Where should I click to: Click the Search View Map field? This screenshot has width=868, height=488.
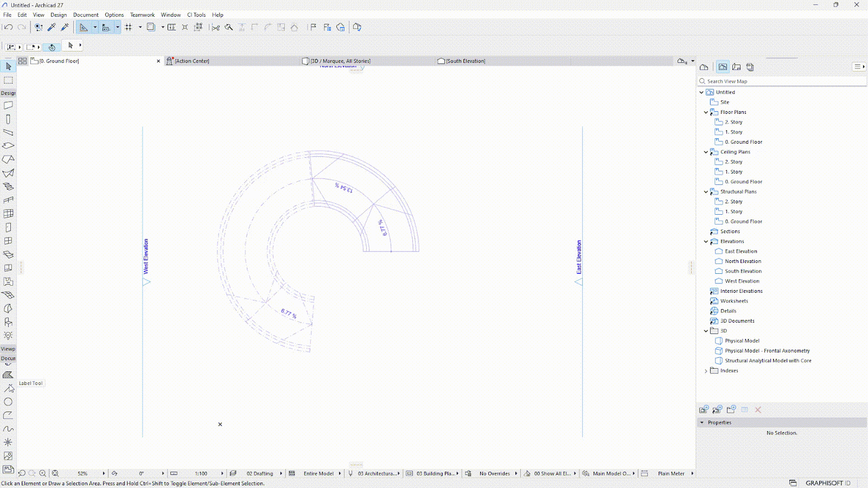[782, 81]
